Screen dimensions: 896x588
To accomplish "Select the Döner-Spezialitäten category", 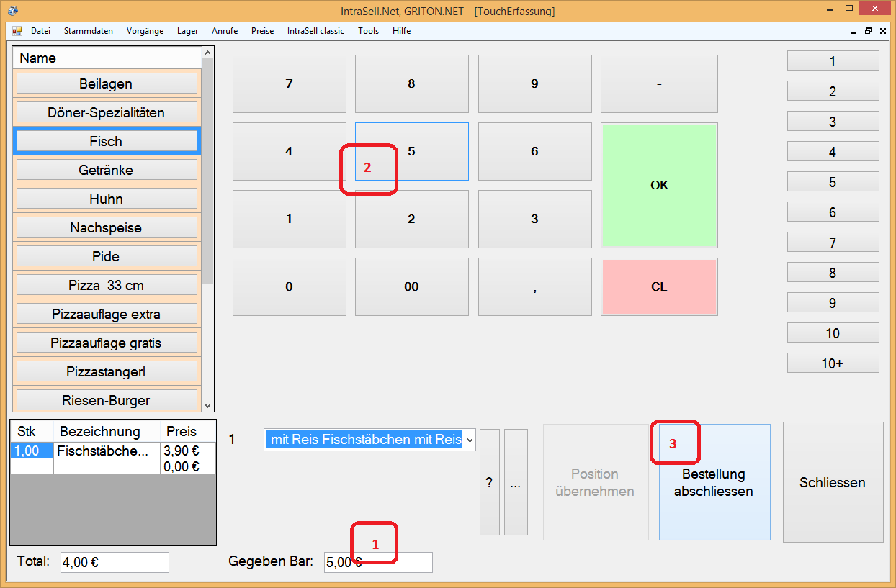I will (x=107, y=112).
